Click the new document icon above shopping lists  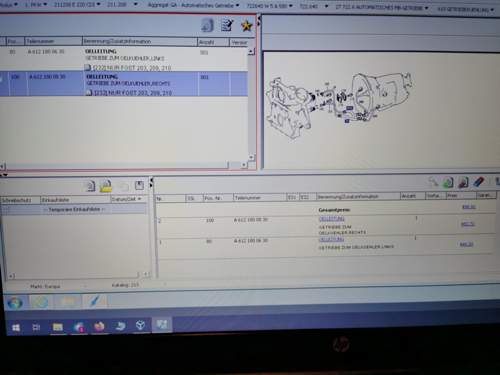point(90,186)
